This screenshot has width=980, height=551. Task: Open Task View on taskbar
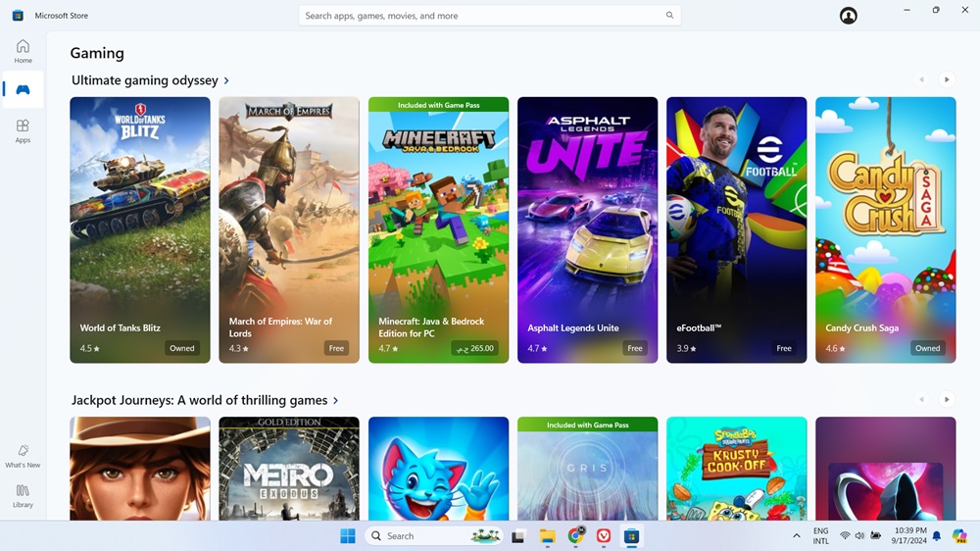tap(517, 536)
